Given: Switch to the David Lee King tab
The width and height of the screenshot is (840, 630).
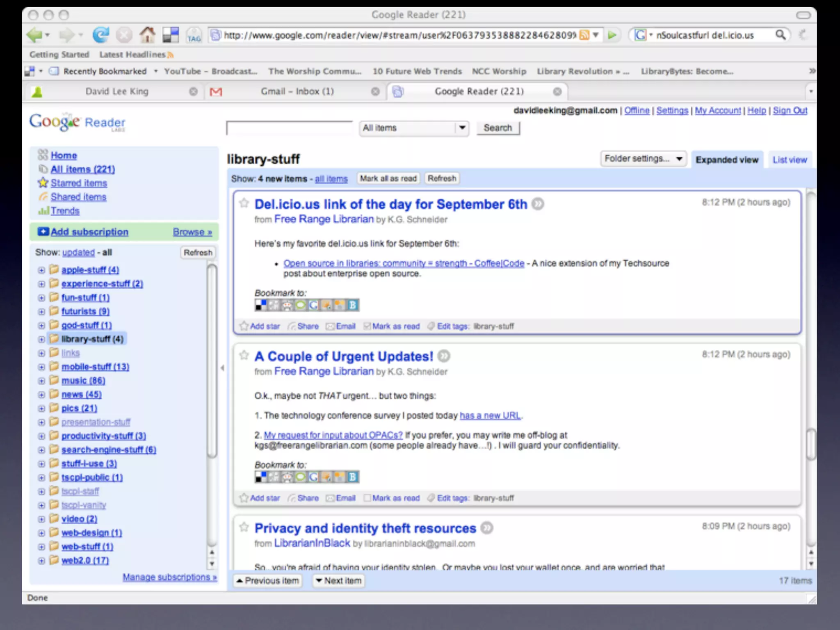Looking at the screenshot, I should 117,91.
